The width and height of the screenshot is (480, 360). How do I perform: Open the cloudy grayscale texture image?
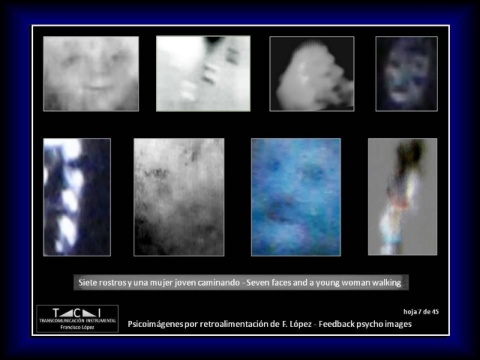[179, 197]
